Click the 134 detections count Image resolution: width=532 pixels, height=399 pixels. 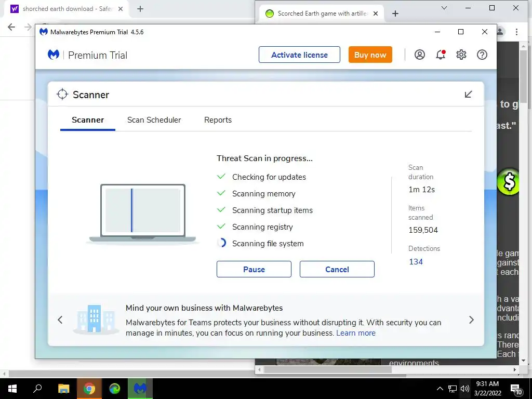coord(416,262)
